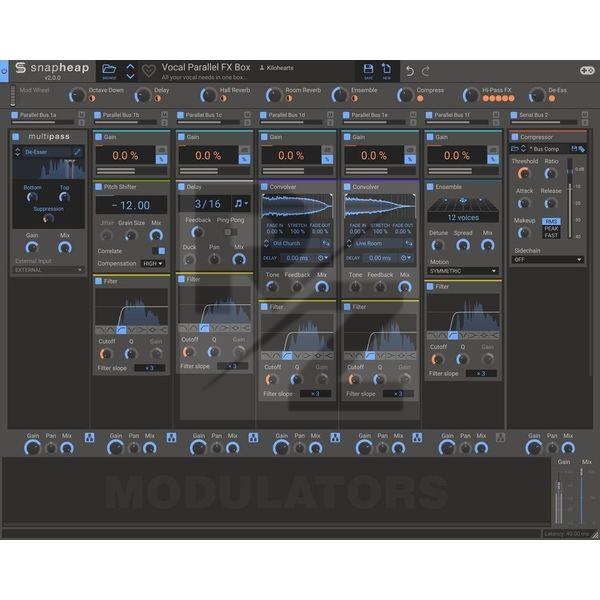The height and width of the screenshot is (600, 600).
Task: Select PEAK compressor detection mode
Action: pos(551,228)
